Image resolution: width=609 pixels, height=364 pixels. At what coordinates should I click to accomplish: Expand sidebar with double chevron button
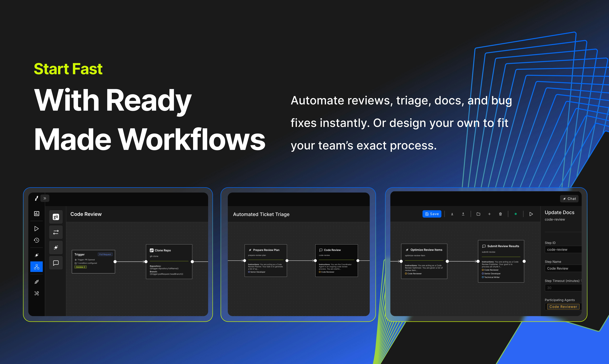click(x=45, y=198)
